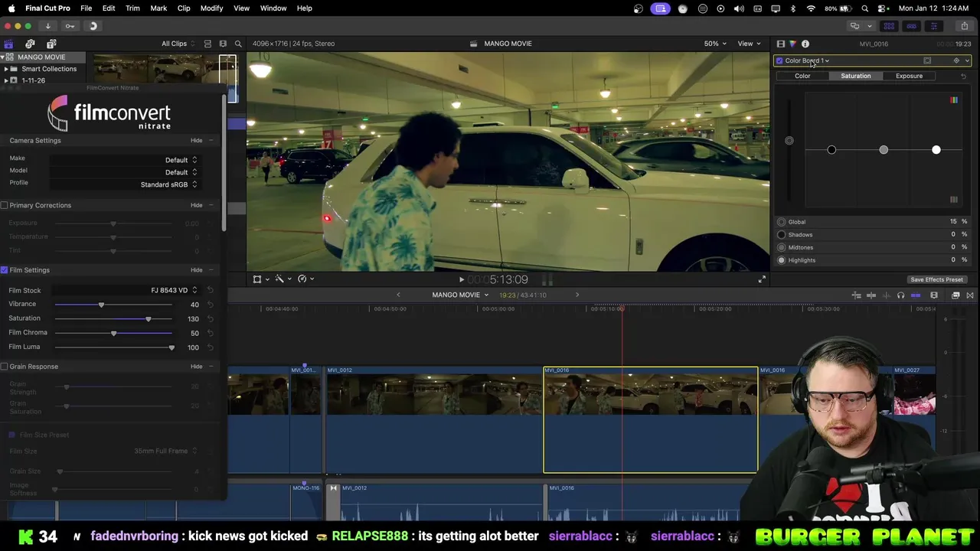980x551 pixels.
Task: Show background tasks indicator
Action: (x=93, y=26)
